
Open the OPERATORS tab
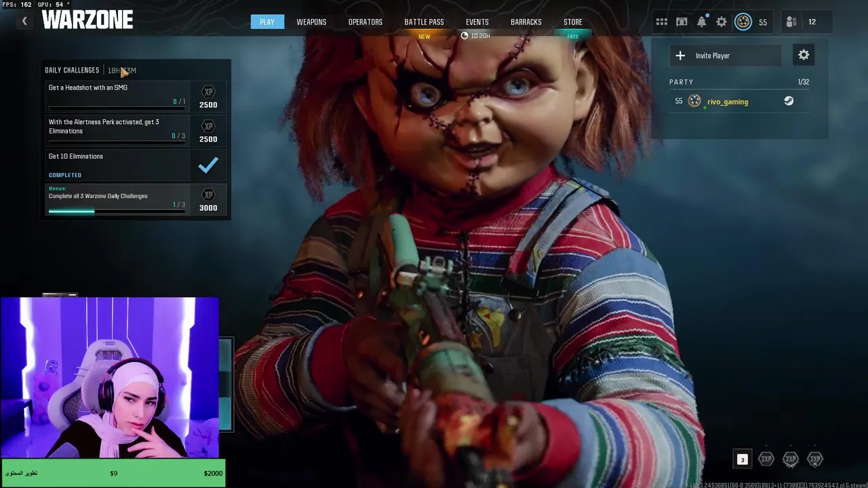[366, 22]
